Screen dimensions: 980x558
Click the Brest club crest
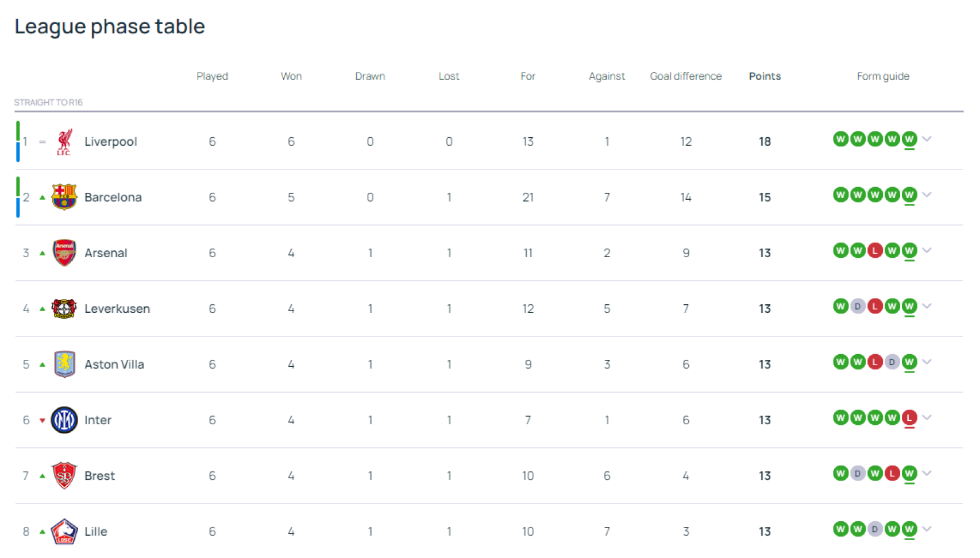pos(64,475)
